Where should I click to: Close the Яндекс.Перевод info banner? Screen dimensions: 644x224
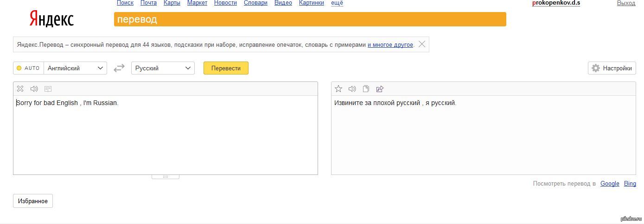422,44
